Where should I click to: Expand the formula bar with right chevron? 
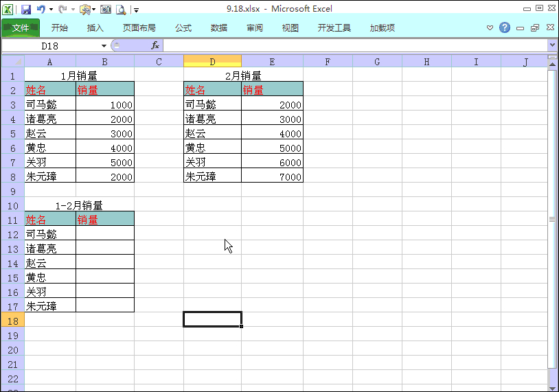(552, 45)
